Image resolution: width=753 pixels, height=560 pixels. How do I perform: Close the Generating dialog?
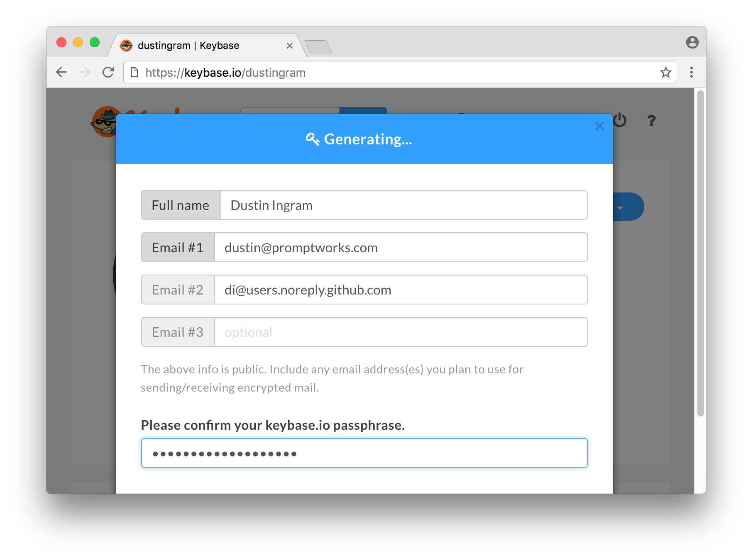tap(599, 126)
